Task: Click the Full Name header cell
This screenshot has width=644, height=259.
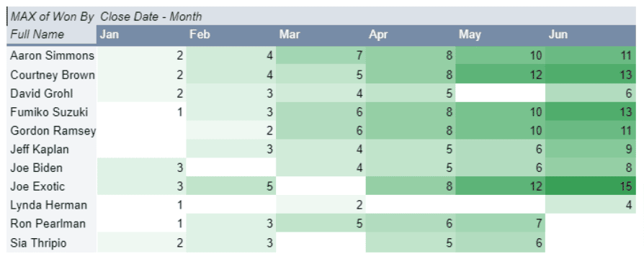Action: [52, 35]
